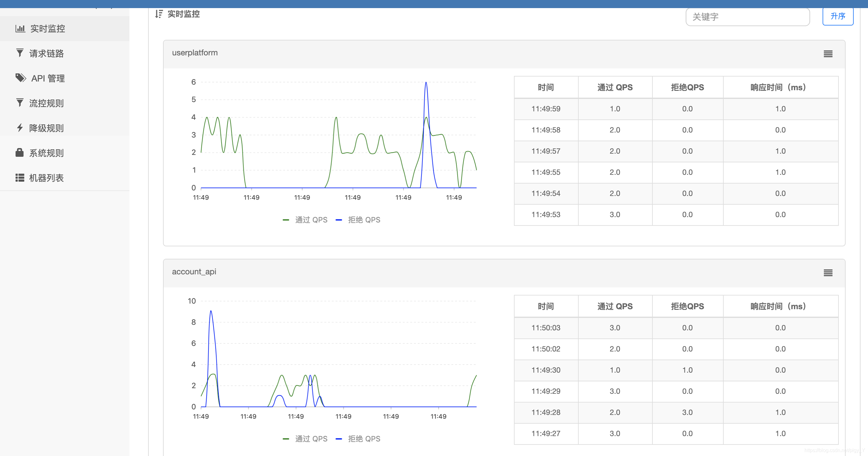Open 请求链路 in the sidebar
This screenshot has width=868, height=456.
pos(65,53)
